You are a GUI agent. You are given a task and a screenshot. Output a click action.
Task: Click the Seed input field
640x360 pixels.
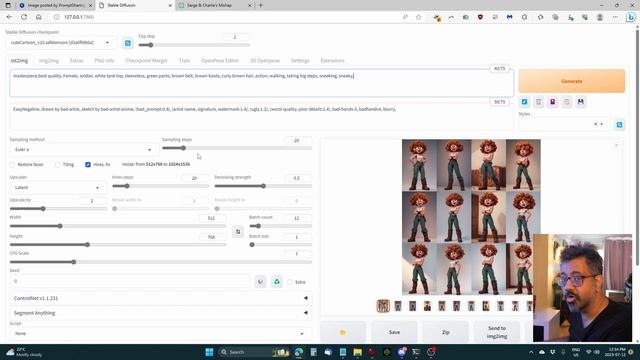[x=129, y=281]
